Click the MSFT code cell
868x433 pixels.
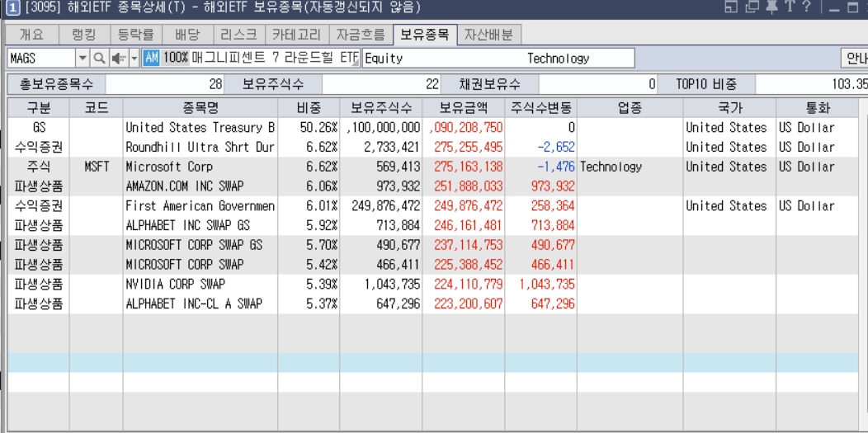tap(97, 167)
